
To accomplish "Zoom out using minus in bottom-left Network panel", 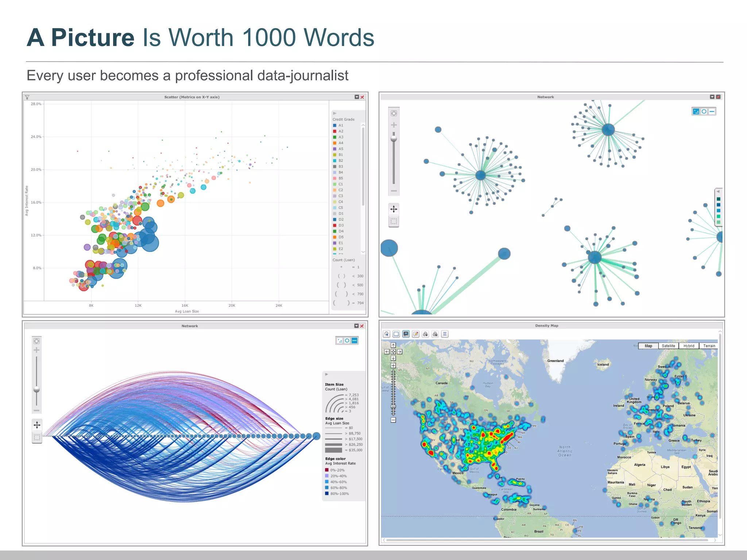I will click(36, 411).
